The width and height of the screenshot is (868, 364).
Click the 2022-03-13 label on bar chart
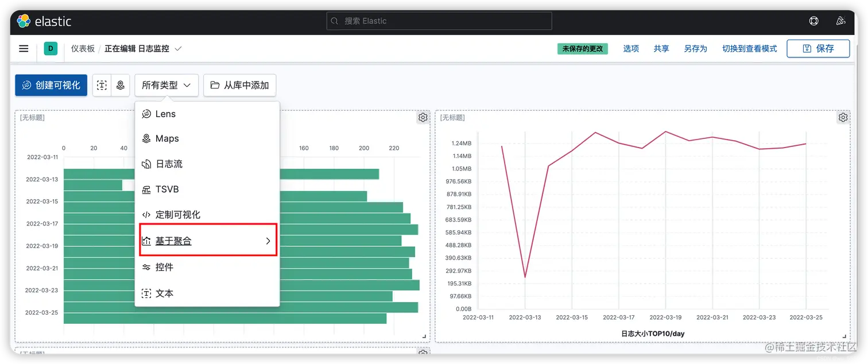click(42, 179)
